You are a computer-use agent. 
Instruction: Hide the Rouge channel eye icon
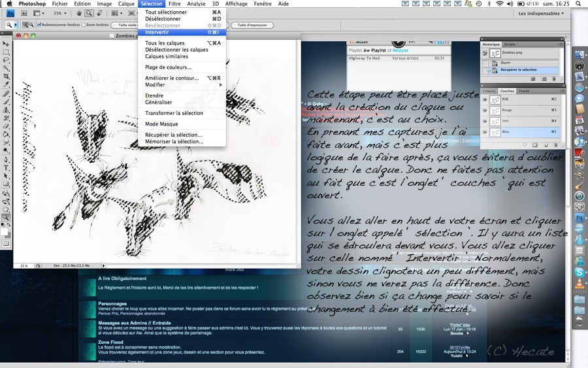coord(485,110)
